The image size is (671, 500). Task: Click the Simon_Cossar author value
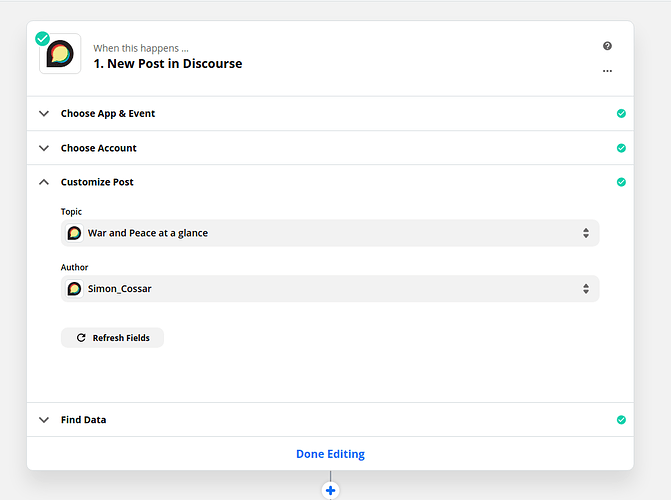(x=119, y=289)
